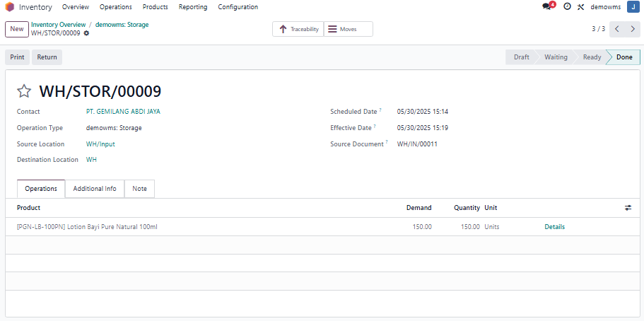
Task: Toggle the favorite star next to WH/STOR/00009
Action: click(24, 91)
